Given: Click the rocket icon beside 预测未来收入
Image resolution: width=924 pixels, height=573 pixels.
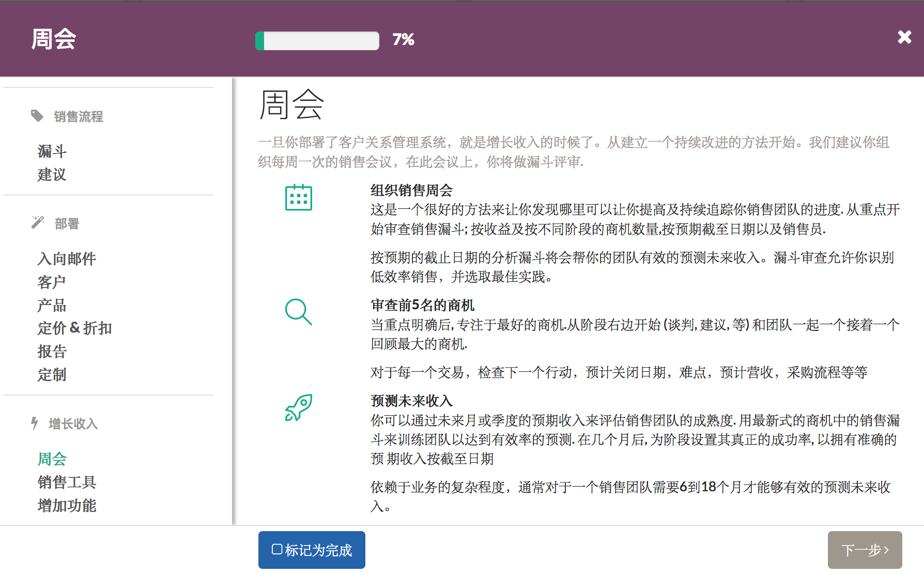Looking at the screenshot, I should [x=298, y=408].
